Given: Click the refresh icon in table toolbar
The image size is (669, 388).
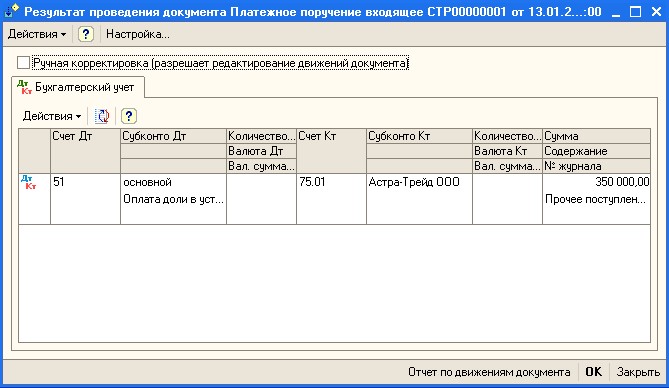Looking at the screenshot, I should click(102, 116).
